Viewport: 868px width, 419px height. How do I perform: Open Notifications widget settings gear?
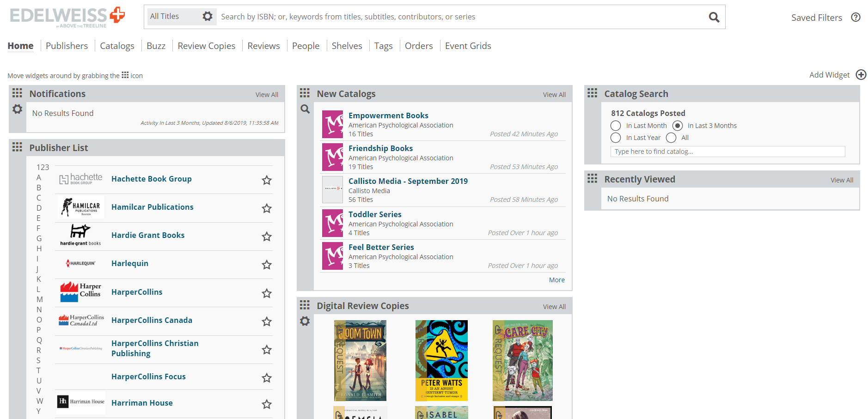17,109
